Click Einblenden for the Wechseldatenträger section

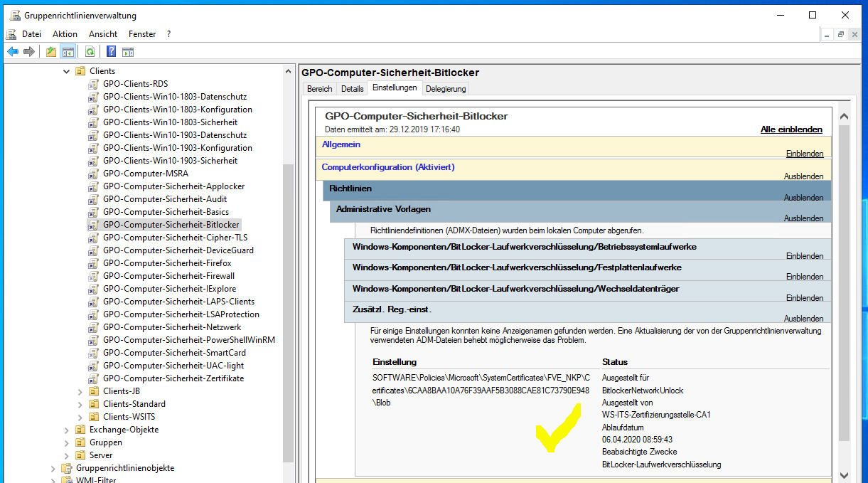pyautogui.click(x=805, y=298)
